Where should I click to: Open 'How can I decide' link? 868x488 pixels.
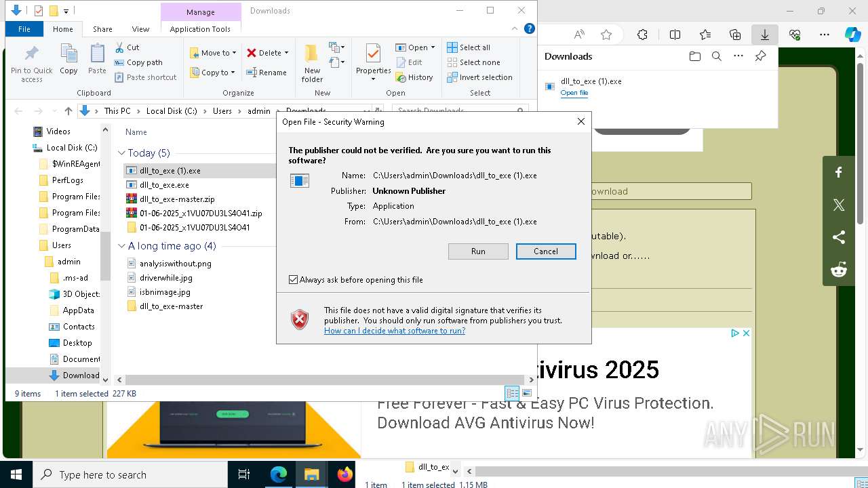pos(395,331)
